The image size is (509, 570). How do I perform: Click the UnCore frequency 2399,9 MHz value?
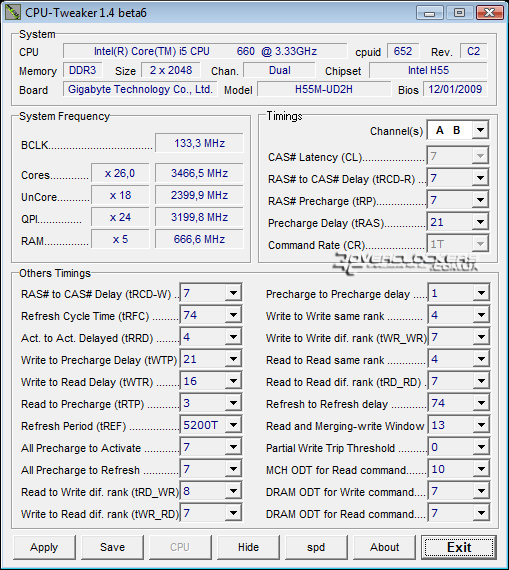[x=199, y=195]
